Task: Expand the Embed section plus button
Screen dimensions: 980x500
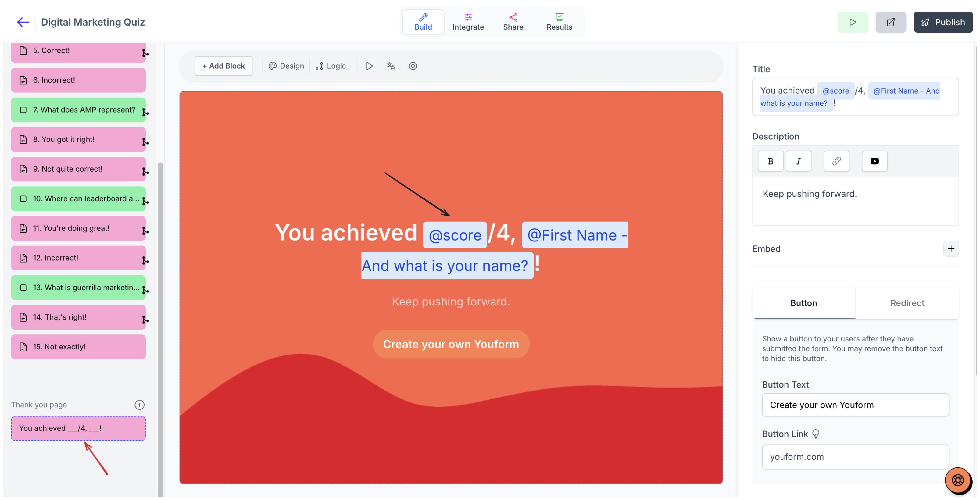Action: 950,249
